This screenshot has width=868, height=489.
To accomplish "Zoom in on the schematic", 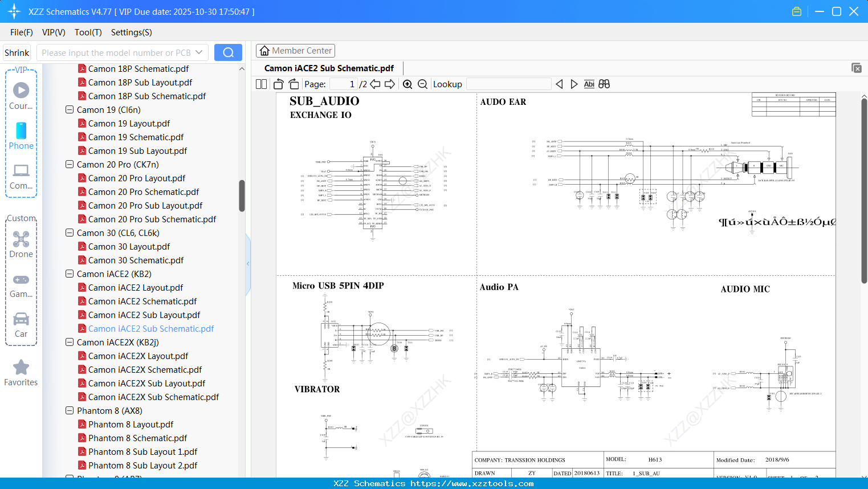I will tap(407, 84).
